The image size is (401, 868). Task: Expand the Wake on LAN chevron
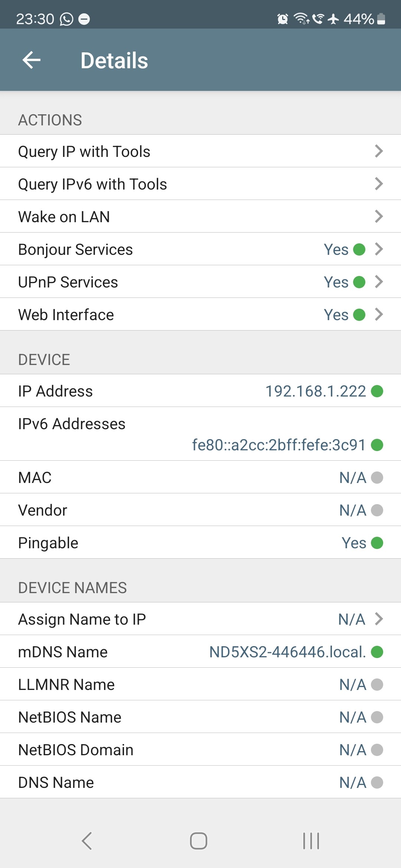point(378,216)
